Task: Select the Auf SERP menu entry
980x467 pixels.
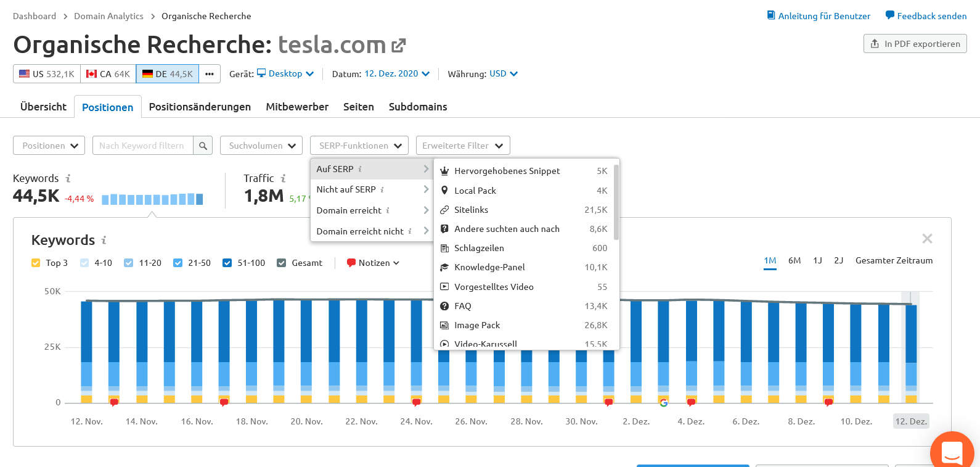Action: click(x=372, y=169)
